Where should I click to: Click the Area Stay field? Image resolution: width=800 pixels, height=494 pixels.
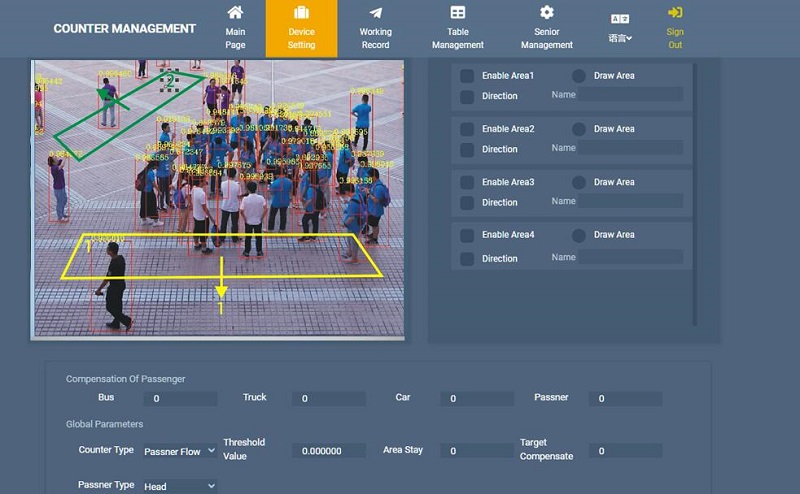point(477,451)
